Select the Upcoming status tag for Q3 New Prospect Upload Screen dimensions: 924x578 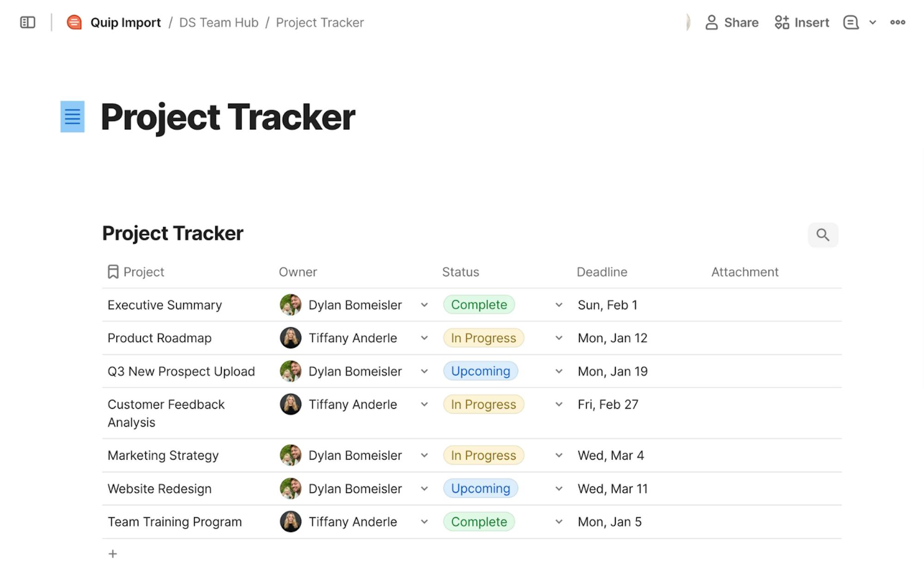click(x=480, y=371)
